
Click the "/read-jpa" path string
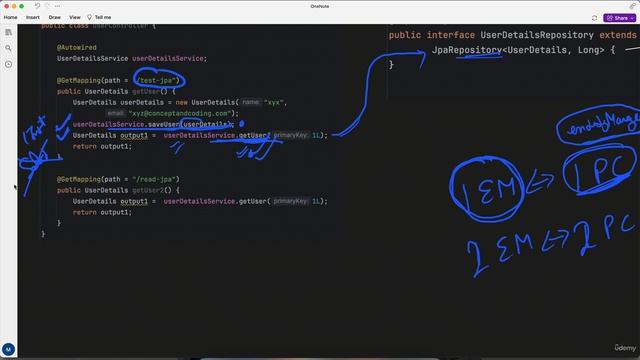pos(154,179)
